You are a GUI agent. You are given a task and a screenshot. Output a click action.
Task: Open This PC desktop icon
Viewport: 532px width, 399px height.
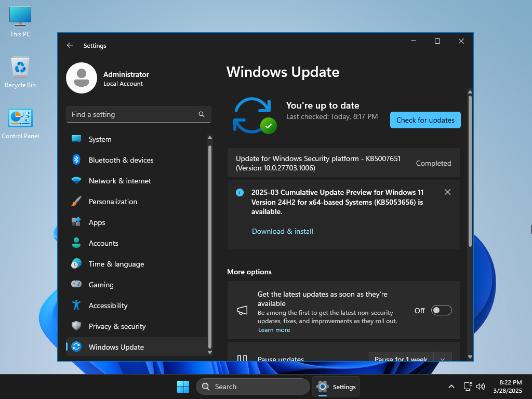coord(20,22)
